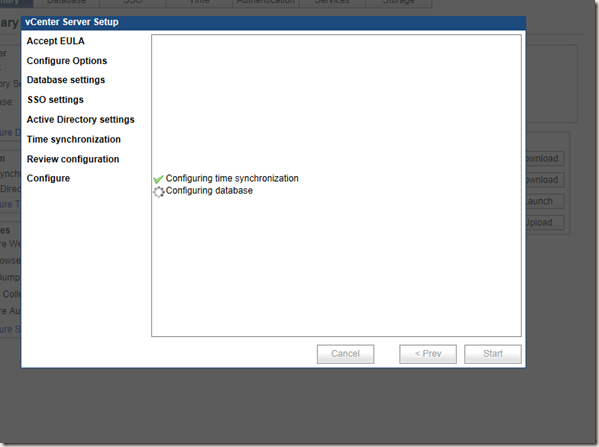Click the Launch button in background page
Image resolution: width=599 pixels, height=447 pixels.
click(545, 201)
